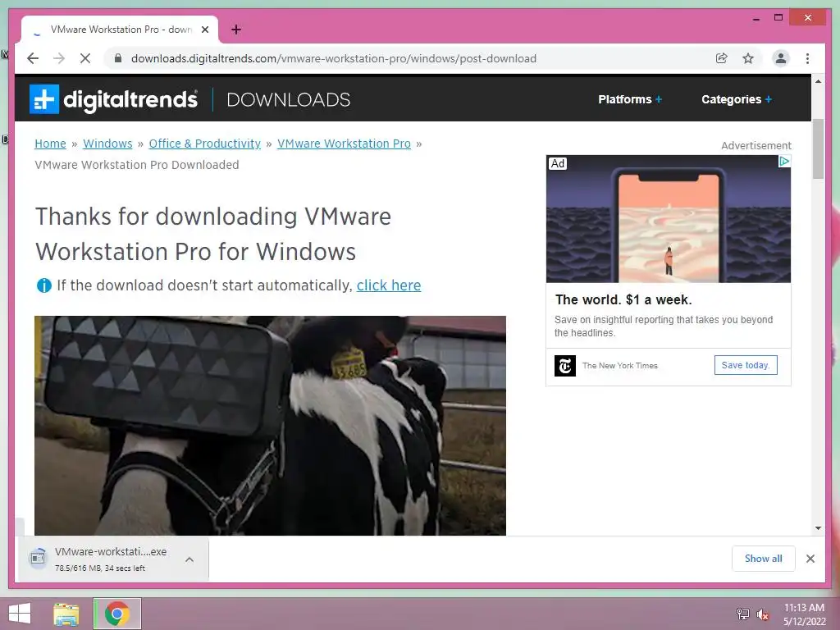Open a new tab with plus button
This screenshot has height=630, width=840.
(x=236, y=30)
